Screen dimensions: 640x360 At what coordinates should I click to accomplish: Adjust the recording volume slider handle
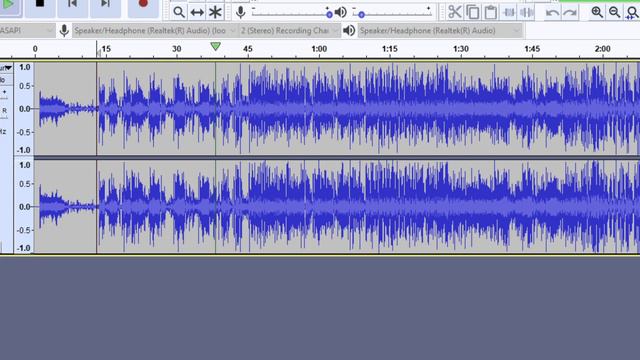329,15
